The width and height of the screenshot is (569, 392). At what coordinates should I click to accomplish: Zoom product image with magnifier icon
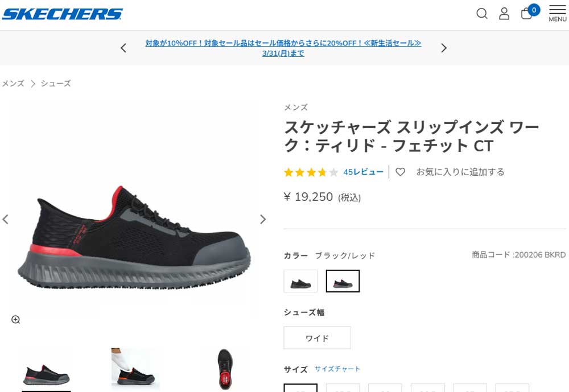15,319
